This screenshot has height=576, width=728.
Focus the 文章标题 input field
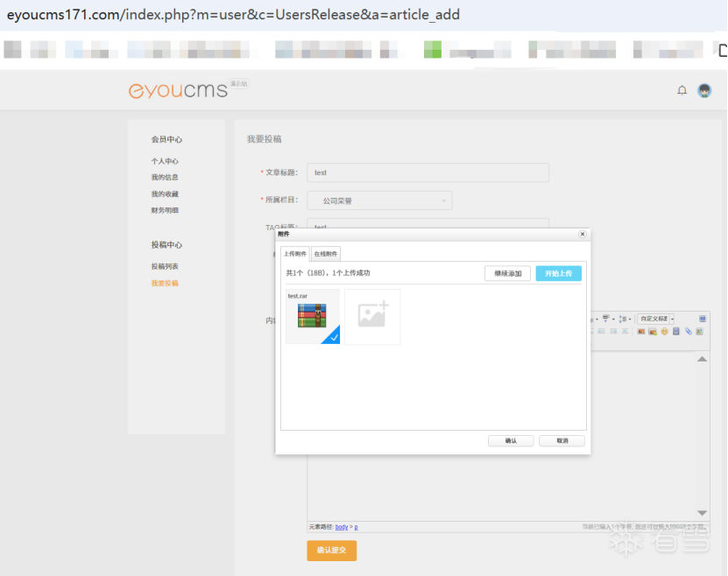point(428,172)
